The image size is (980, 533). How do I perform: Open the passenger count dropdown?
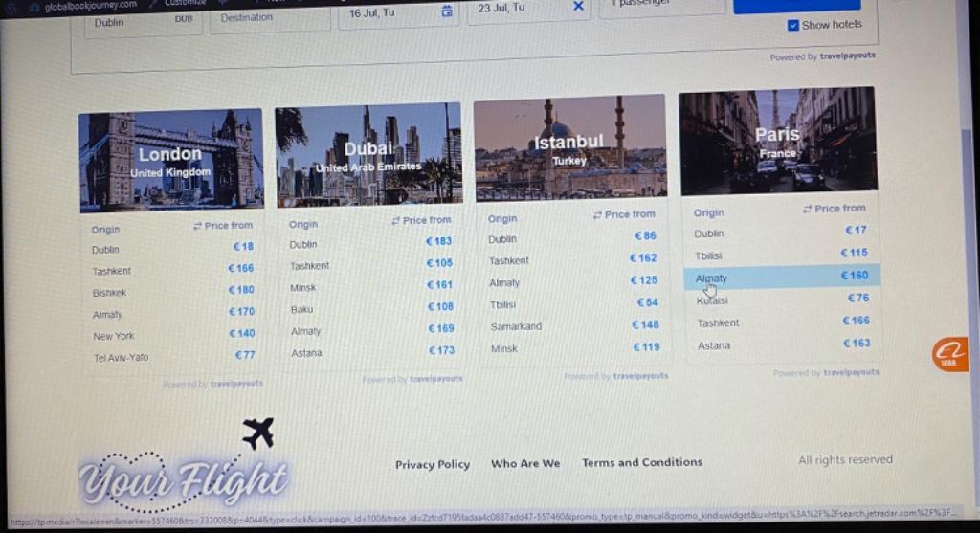(662, 5)
